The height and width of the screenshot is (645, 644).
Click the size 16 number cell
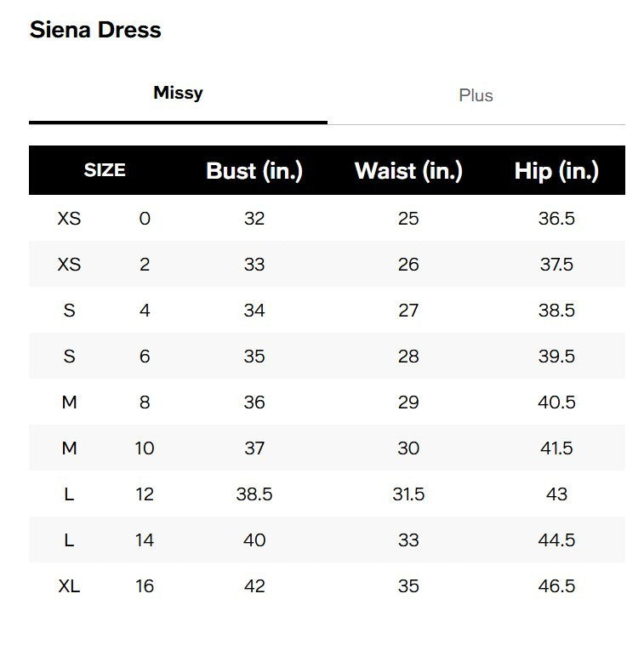[x=145, y=586]
